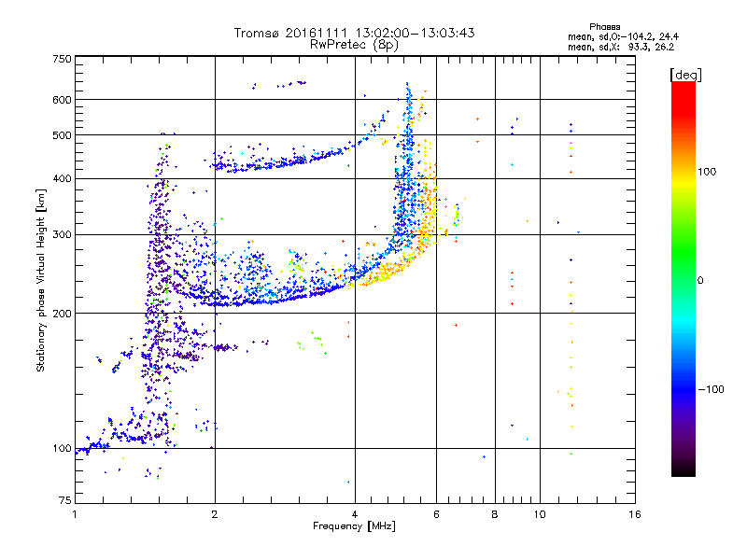
Task: Click the 'mean, sd,X: 93.3, 26.2' statistics line
Action: pos(621,48)
